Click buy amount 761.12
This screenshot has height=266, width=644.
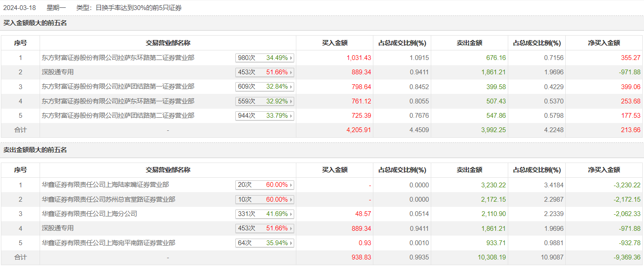(362, 101)
